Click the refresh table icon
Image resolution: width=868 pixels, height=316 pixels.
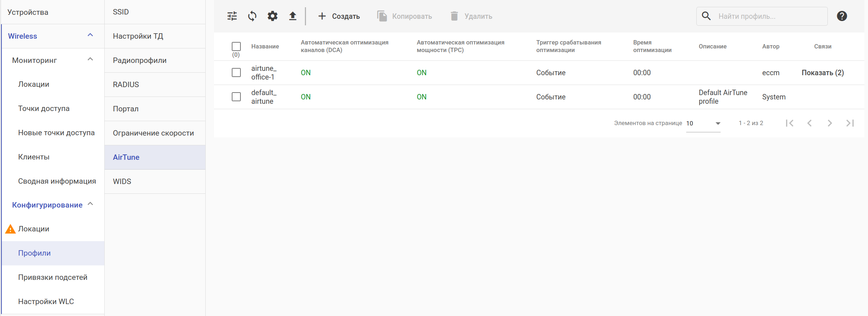click(x=252, y=16)
